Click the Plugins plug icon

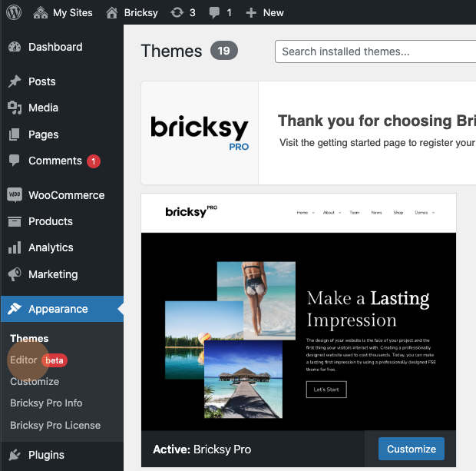(15, 455)
